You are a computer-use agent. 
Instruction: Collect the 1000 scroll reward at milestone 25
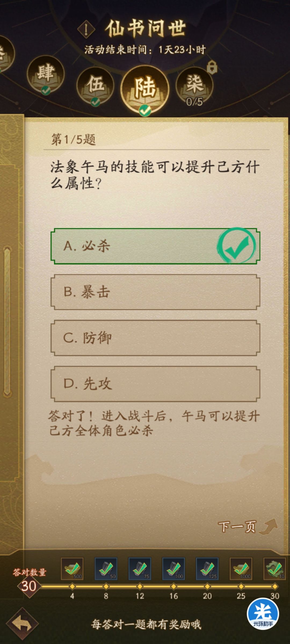[x=242, y=570]
